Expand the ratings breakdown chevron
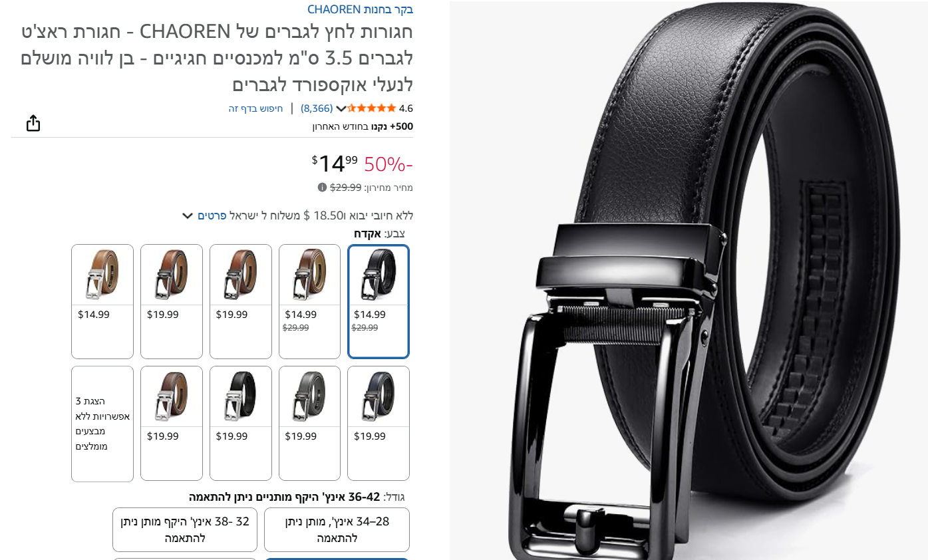Image resolution: width=928 pixels, height=560 pixels. tap(341, 108)
